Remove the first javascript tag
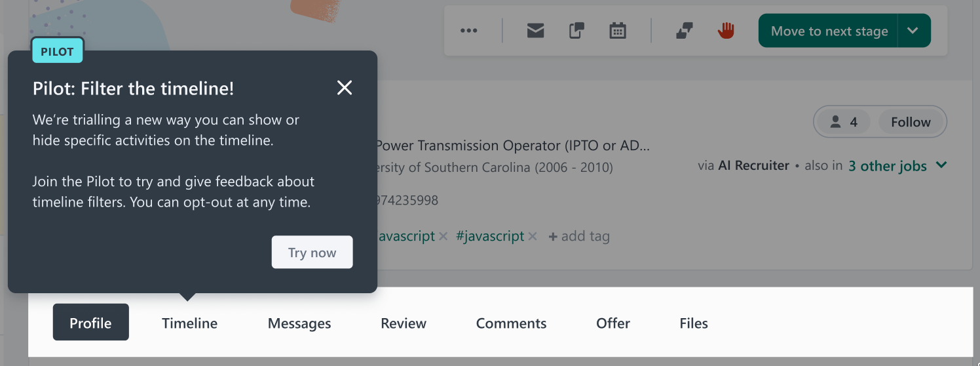The width and height of the screenshot is (980, 366). click(443, 236)
